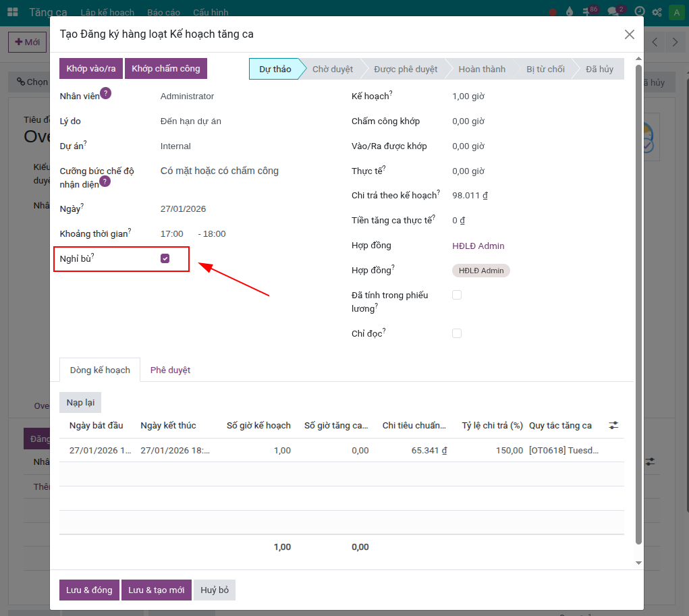This screenshot has width=689, height=616.
Task: Enable the Đã tính trong phiếu lương checkbox
Action: click(x=457, y=295)
